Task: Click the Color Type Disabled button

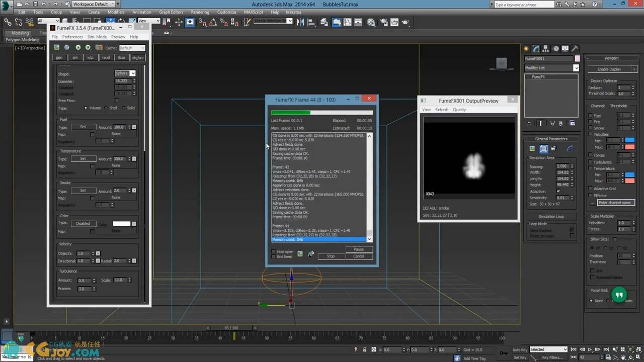Action: pos(83,224)
